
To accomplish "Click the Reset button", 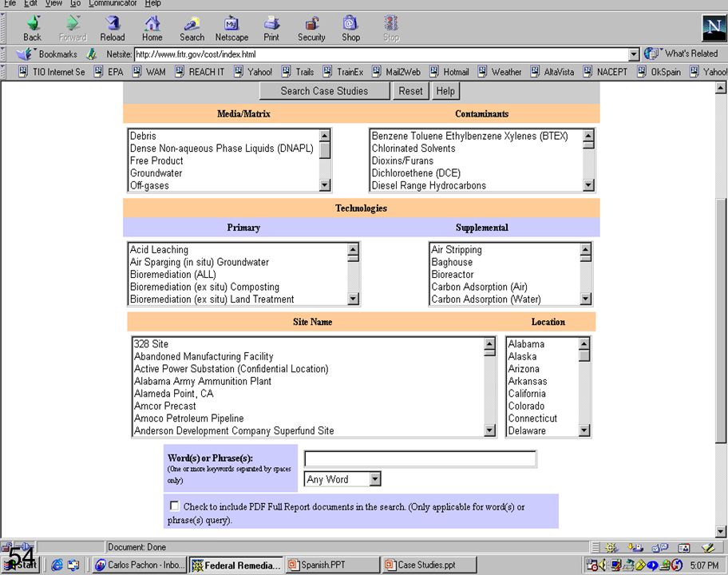I will coord(410,91).
